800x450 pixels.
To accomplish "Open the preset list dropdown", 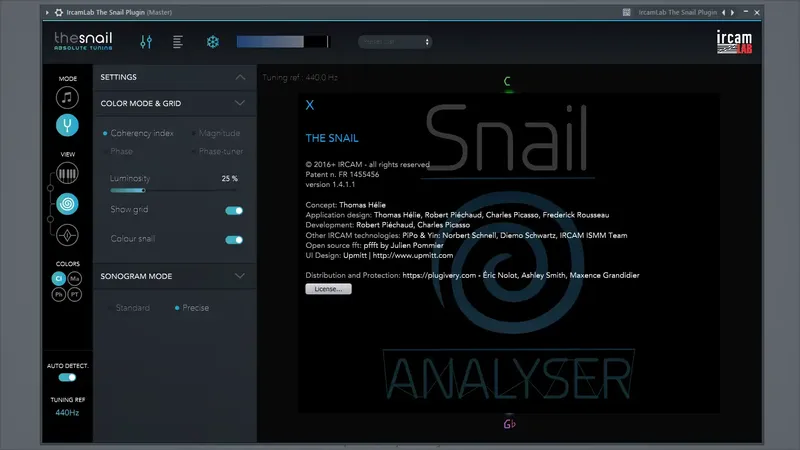I will [395, 42].
